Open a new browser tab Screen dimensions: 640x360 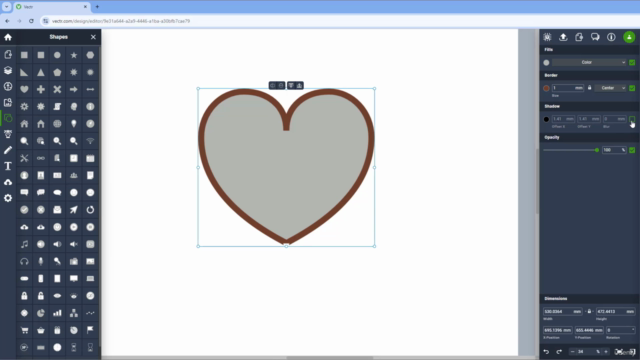pyautogui.click(x=97, y=7)
